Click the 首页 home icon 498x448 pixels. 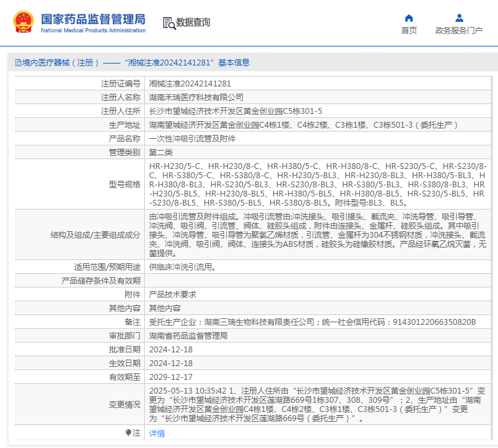pyautogui.click(x=409, y=18)
